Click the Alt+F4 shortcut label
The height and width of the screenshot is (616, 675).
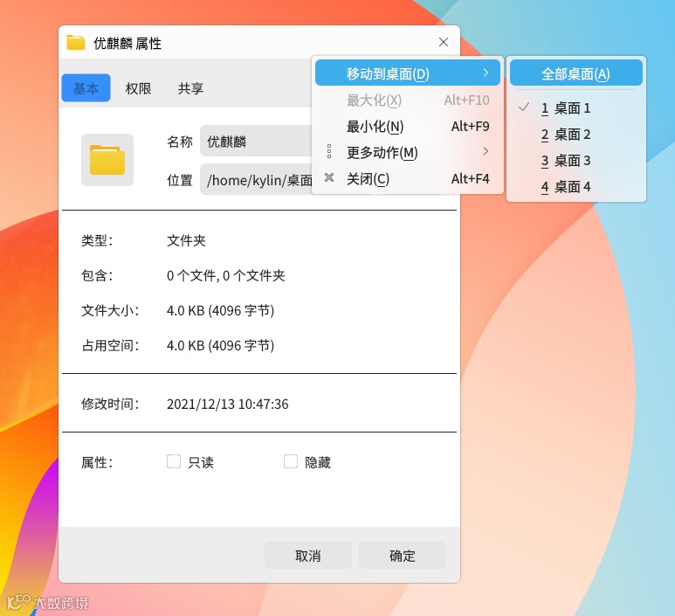coord(470,178)
